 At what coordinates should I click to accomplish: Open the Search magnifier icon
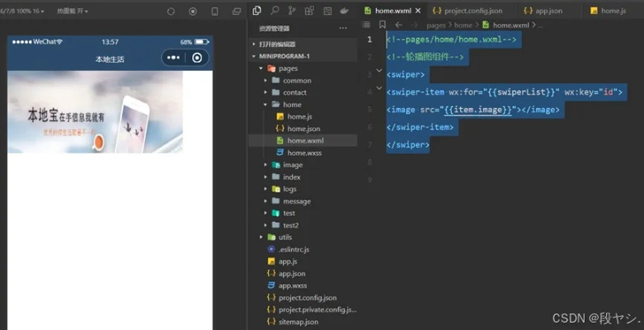[275, 11]
